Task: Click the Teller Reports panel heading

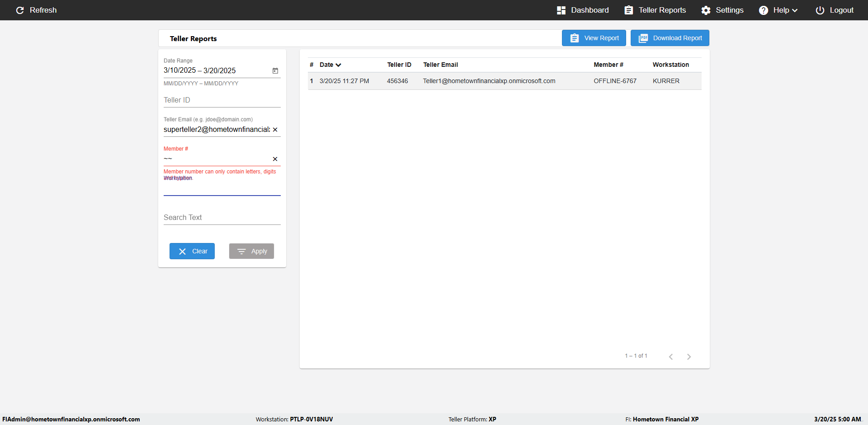Action: (x=193, y=39)
